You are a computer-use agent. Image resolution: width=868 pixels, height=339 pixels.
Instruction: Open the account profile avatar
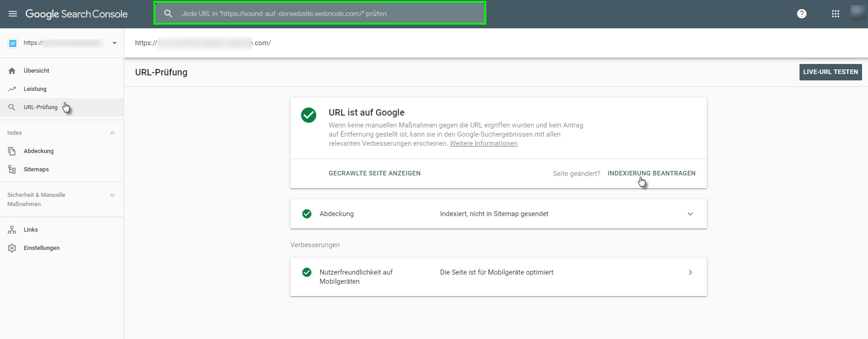857,12
